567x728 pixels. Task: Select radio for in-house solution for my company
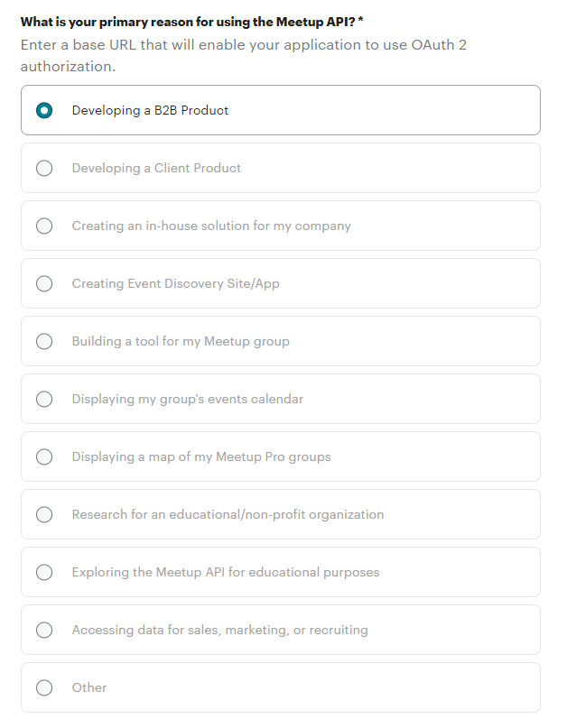pos(44,226)
